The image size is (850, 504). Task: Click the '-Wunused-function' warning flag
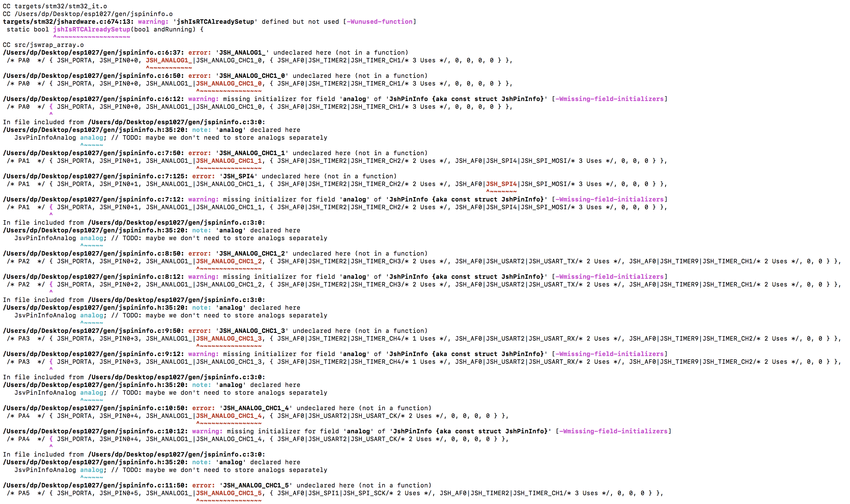pyautogui.click(x=379, y=22)
